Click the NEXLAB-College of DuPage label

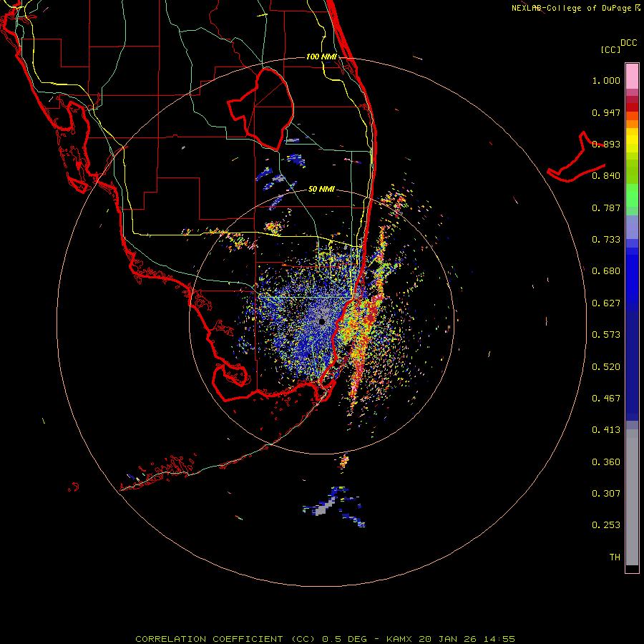pyautogui.click(x=571, y=8)
